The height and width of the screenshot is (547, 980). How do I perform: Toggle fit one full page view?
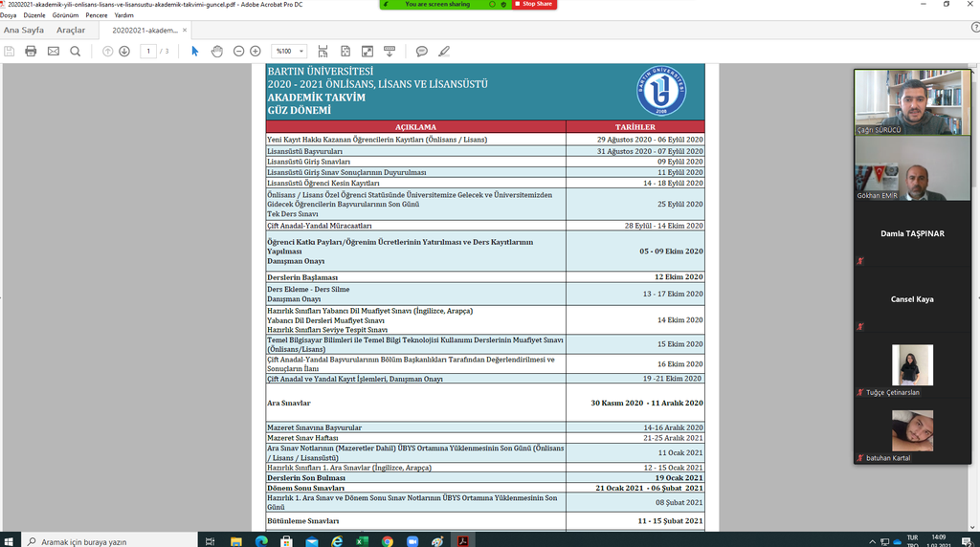click(x=345, y=51)
